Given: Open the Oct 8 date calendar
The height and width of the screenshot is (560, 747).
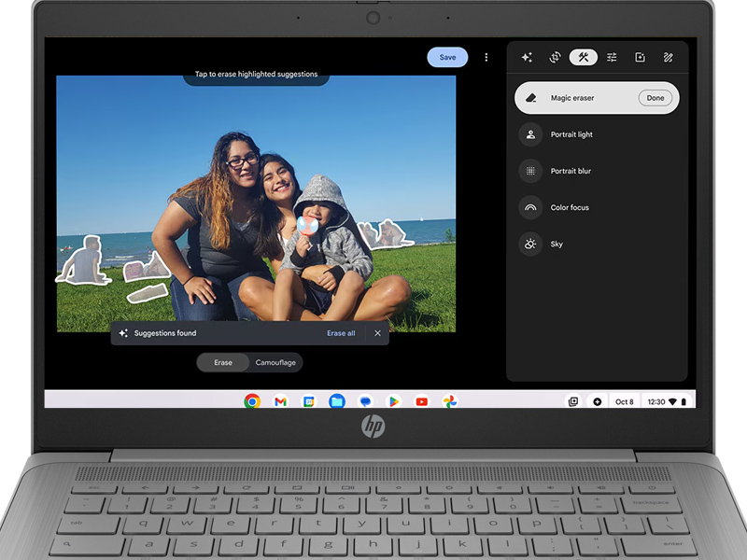Looking at the screenshot, I should pyautogui.click(x=624, y=402).
